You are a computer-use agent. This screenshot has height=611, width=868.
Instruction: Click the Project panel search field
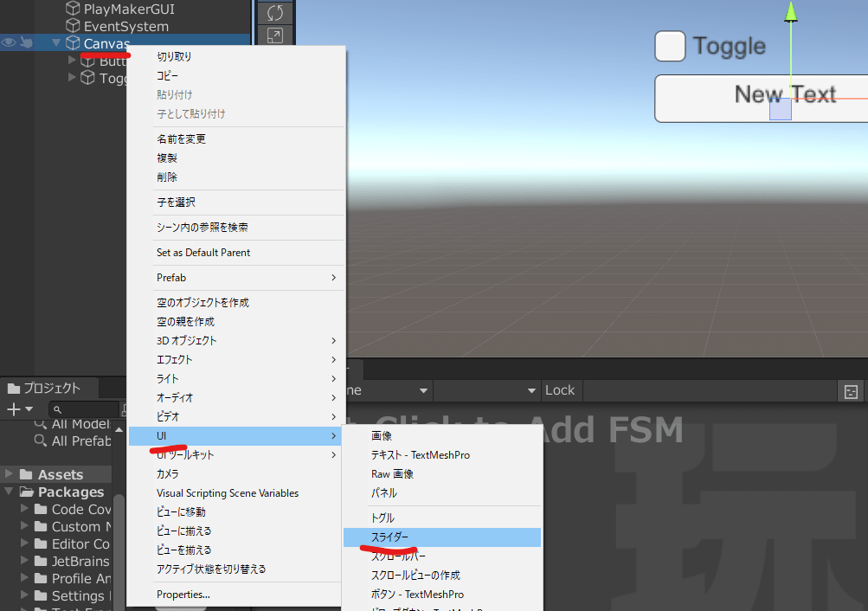tap(85, 408)
